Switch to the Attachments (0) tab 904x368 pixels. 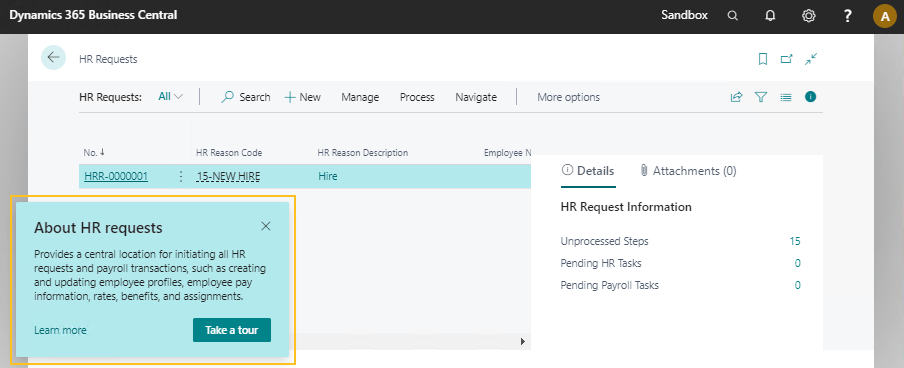[x=688, y=171]
